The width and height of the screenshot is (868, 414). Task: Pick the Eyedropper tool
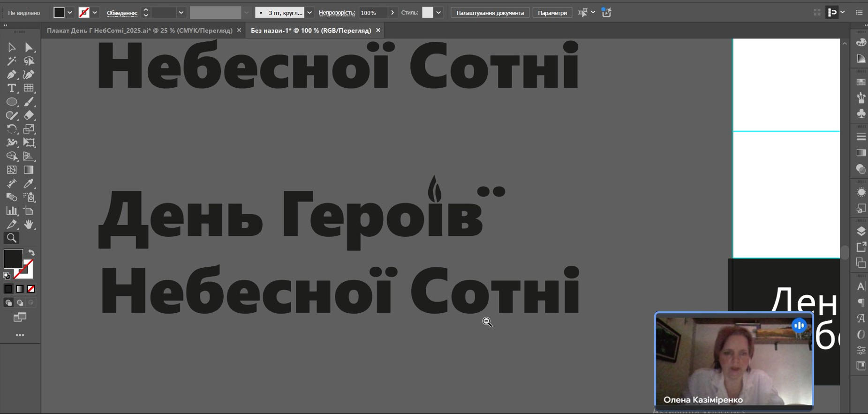(x=29, y=184)
